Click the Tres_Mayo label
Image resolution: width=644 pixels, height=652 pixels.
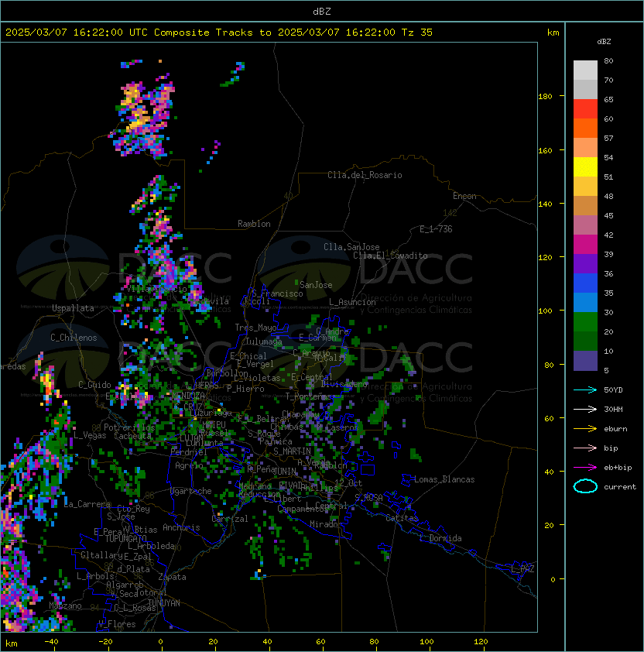(255, 328)
